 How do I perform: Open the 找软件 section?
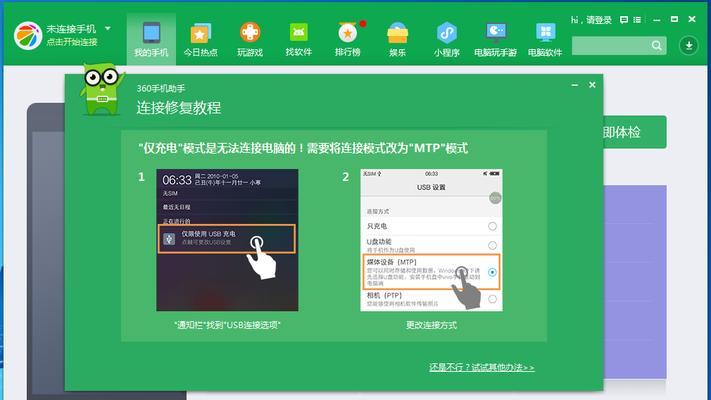(x=298, y=39)
